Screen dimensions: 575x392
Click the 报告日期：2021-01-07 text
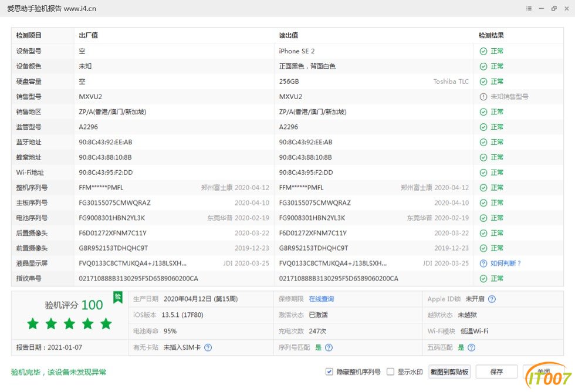click(49, 347)
